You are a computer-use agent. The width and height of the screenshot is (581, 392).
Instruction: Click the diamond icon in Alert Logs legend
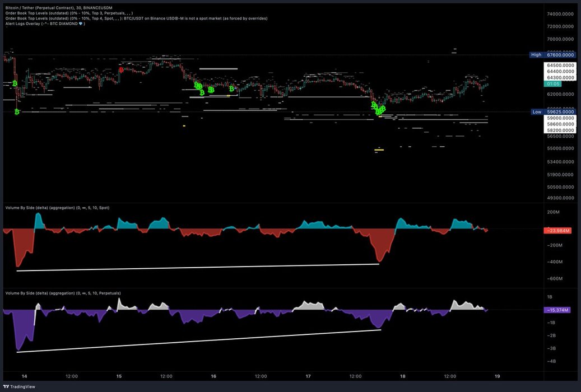[x=81, y=24]
